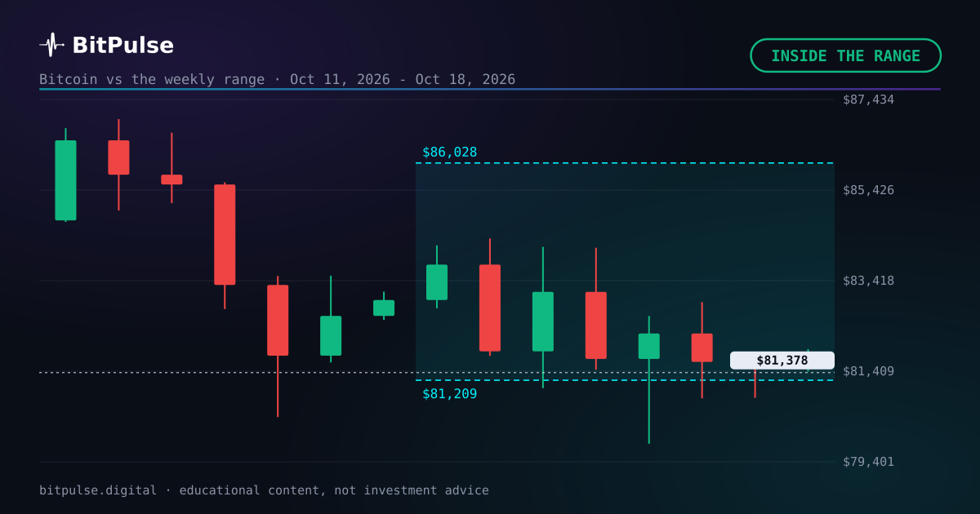Click the BitPulse pulse logo icon

51,45
